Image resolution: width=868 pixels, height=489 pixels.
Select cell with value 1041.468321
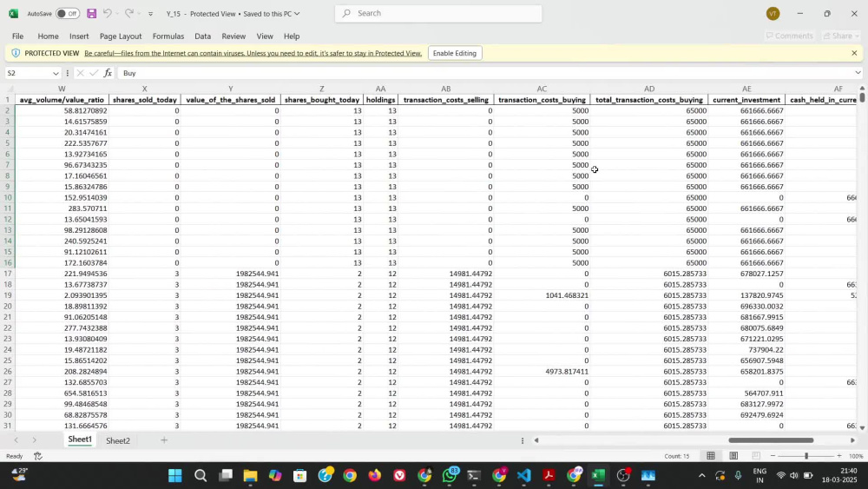pyautogui.click(x=542, y=295)
